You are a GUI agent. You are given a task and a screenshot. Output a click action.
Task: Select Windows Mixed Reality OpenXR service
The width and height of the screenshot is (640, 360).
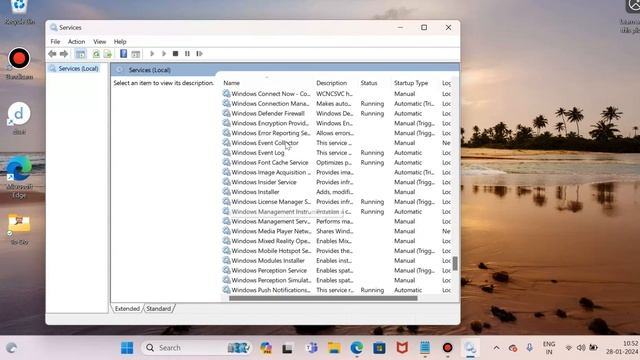(337, 241)
